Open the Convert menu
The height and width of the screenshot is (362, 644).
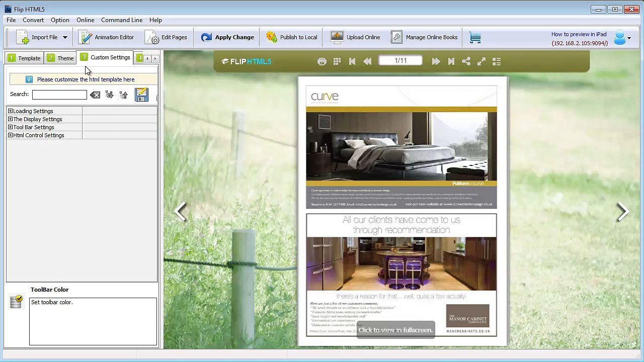pyautogui.click(x=33, y=20)
